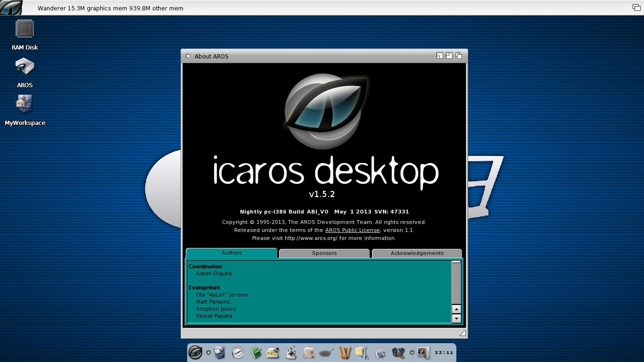Click the http://www.aros.org/ visit line
Viewport: 644px width, 362px height.
[324, 238]
